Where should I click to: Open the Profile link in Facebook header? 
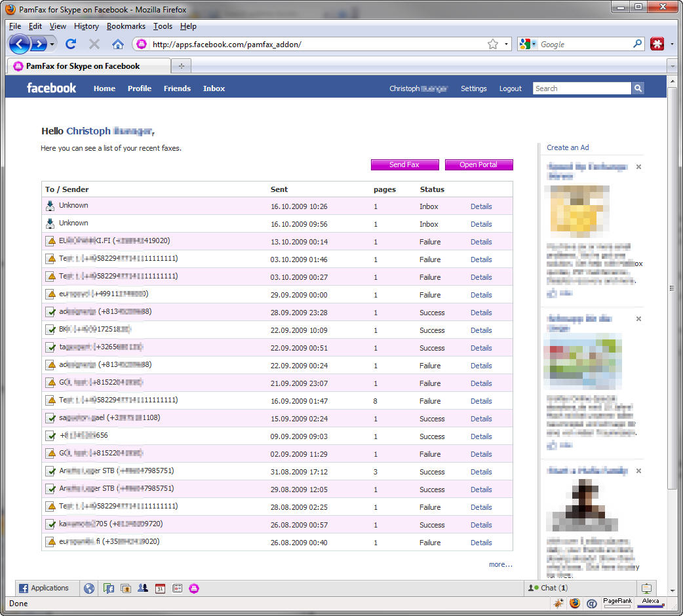[x=140, y=88]
